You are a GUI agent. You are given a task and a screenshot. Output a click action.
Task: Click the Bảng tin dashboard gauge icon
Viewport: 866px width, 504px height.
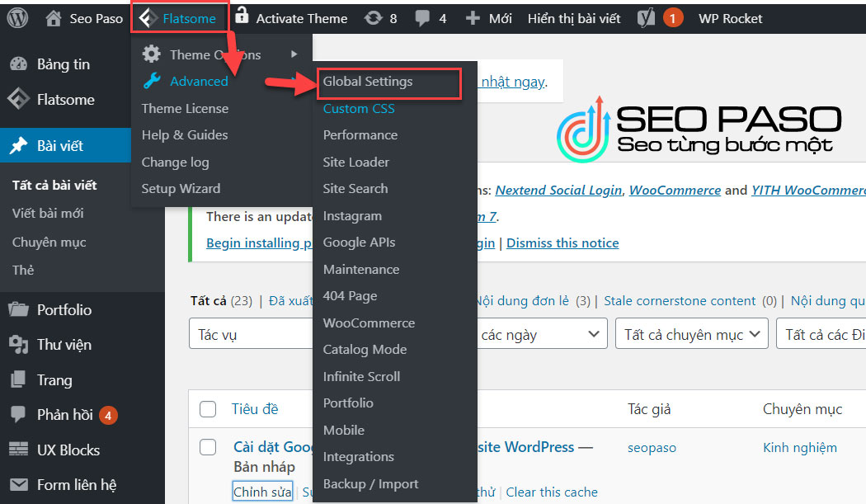tap(18, 64)
